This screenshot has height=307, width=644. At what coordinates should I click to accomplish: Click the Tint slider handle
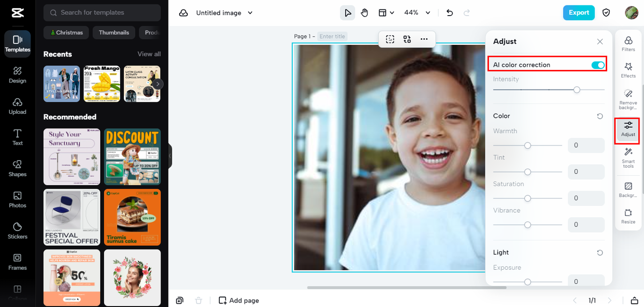coord(528,172)
